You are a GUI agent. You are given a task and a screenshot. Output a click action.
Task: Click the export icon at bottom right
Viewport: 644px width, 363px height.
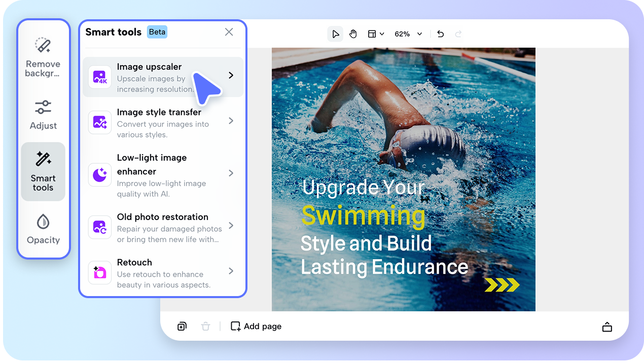607,326
